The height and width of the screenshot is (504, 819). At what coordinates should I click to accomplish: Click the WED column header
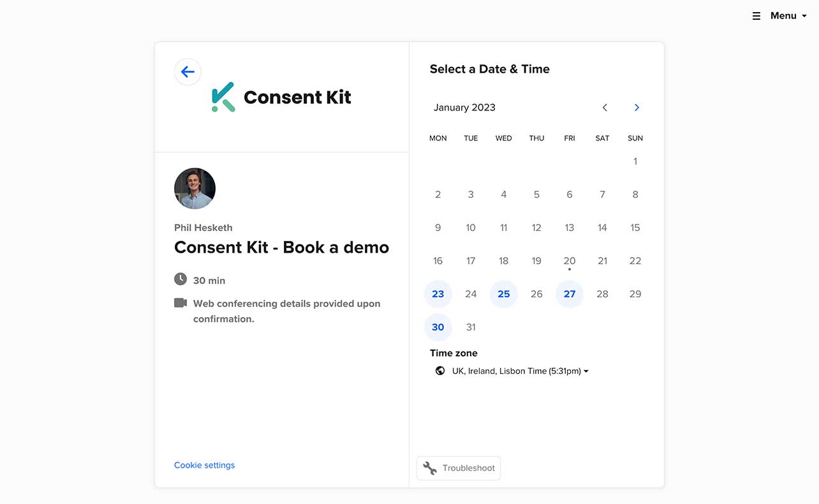tap(504, 138)
